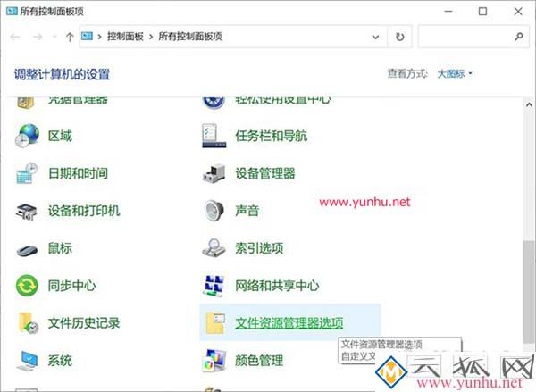Click the 控制面板 breadcrumb
The image size is (536, 392).
click(125, 37)
